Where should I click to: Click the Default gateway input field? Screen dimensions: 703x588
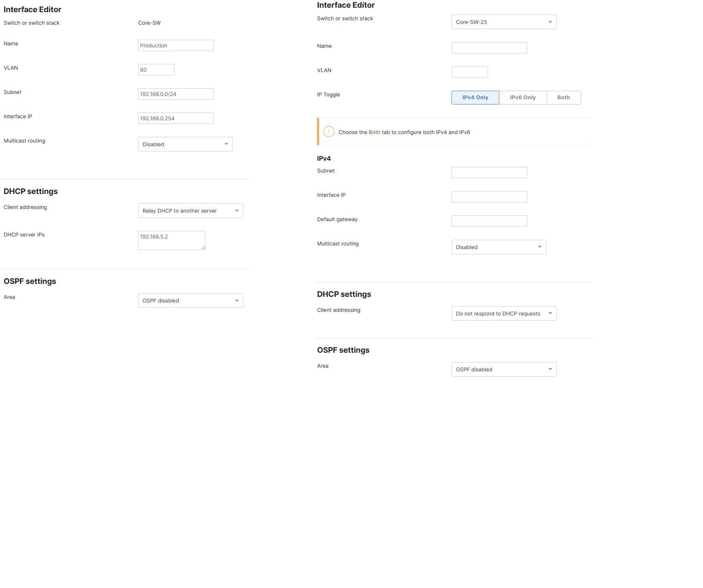(x=489, y=221)
